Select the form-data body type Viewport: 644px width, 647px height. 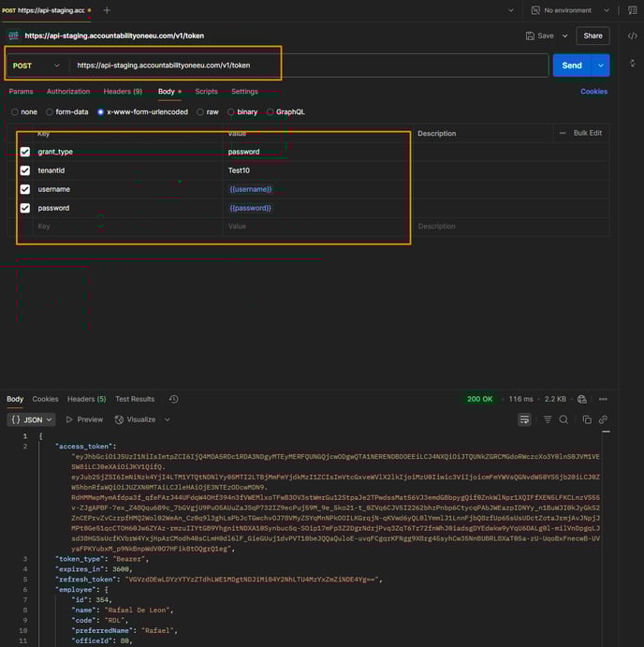49,111
